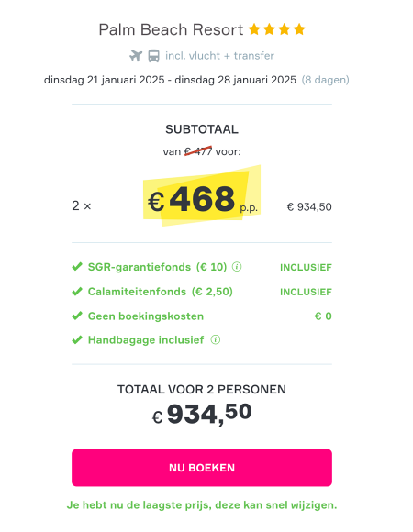The height and width of the screenshot is (532, 413).
Task: Open the SGR-garantiefonds info icon
Action: coord(237,267)
